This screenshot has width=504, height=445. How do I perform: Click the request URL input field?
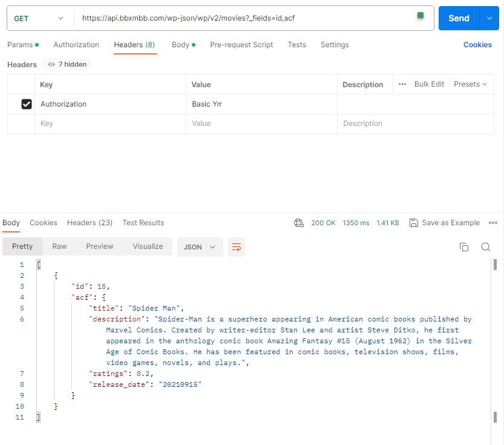(x=242, y=18)
